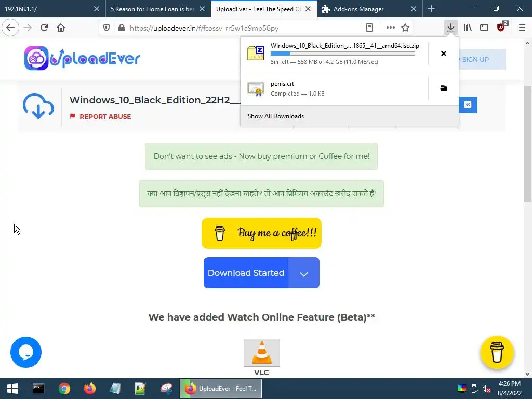Screen dimensions: 532x399
Task: Click the REPORT ABUSE link
Action: (100, 116)
